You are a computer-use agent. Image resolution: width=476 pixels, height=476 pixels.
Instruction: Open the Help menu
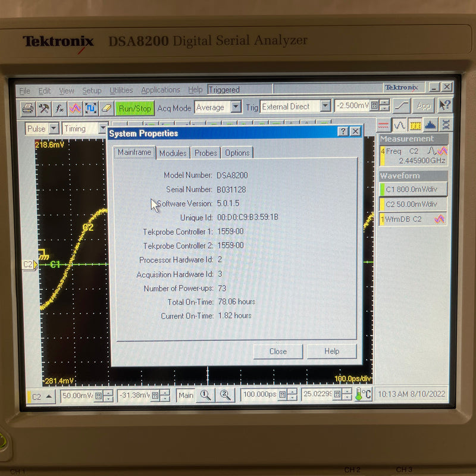click(x=195, y=90)
